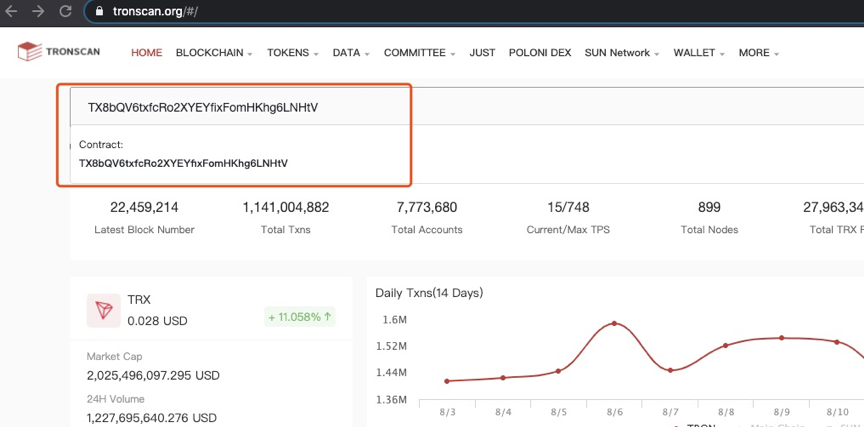Open the SUN Network dropdown
Screen dimensions: 864x427
(x=621, y=53)
